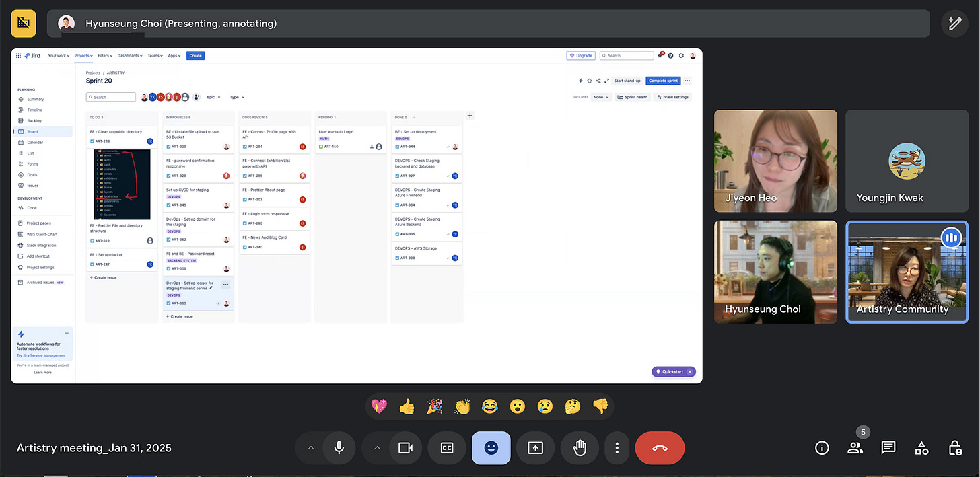980x477 pixels.
Task: Toggle the microphone in the meeting controls
Action: click(339, 448)
